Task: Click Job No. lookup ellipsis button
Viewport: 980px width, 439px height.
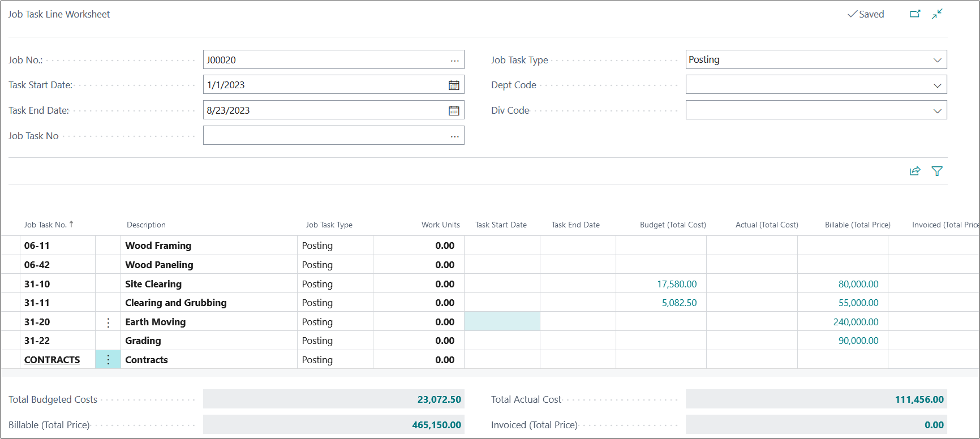Action: coord(454,60)
